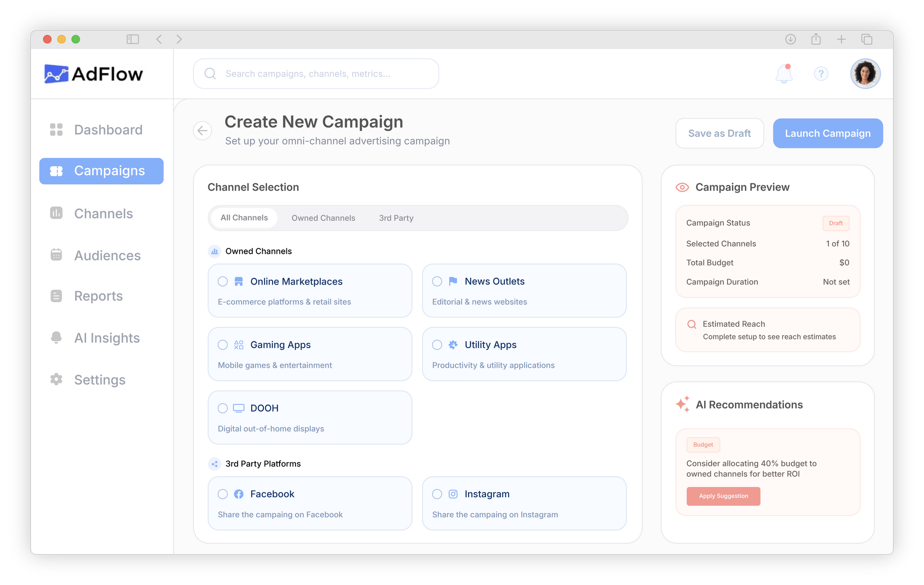Click Save as Draft
924x585 pixels.
pos(719,133)
